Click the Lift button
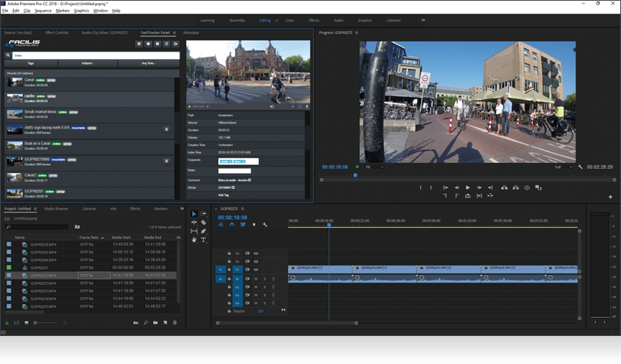The height and width of the screenshot is (364, 621). tap(504, 187)
